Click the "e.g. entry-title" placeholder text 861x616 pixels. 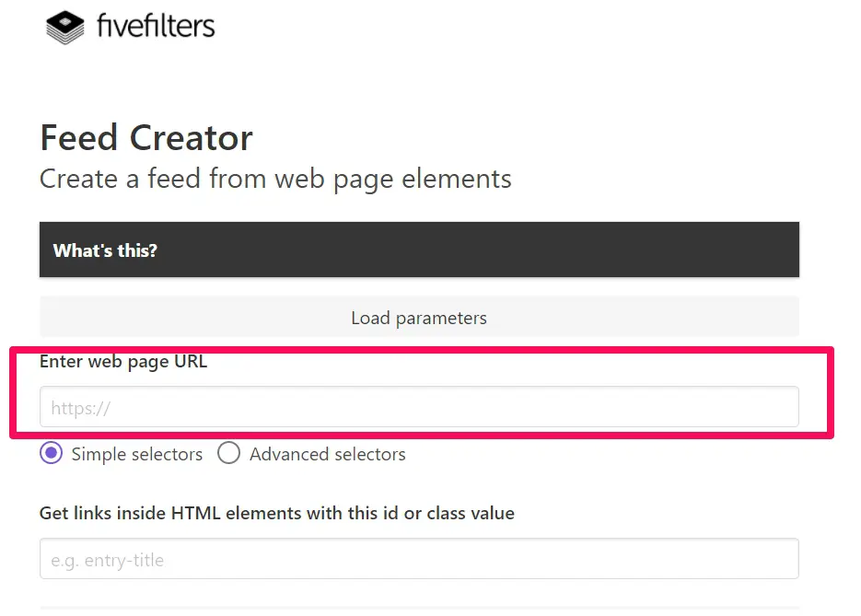108,561
